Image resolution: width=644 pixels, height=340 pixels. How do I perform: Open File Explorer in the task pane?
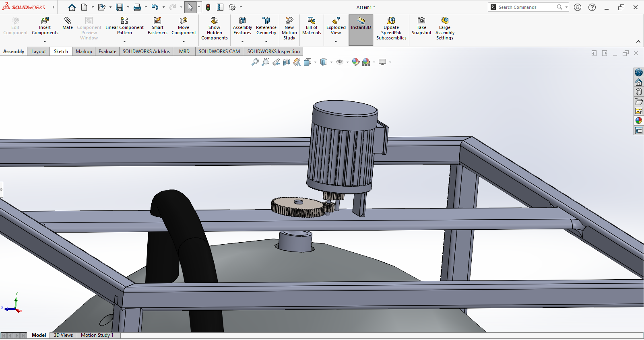coord(639,101)
